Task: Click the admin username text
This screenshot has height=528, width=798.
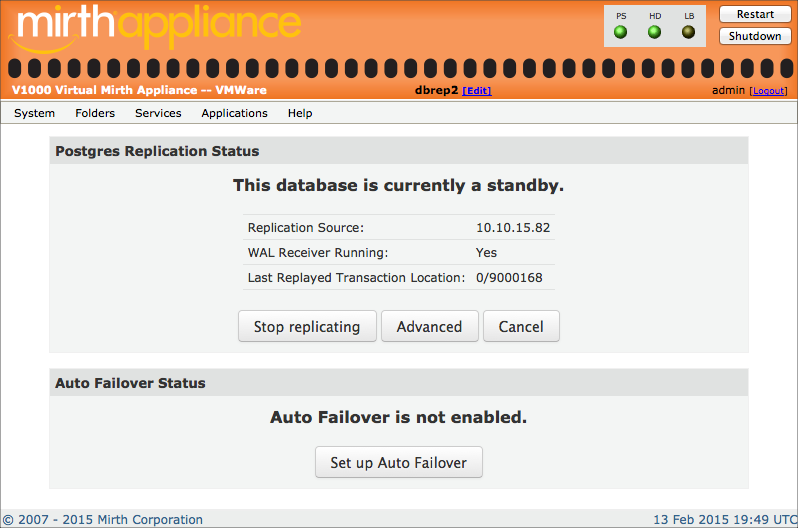Action: [x=728, y=90]
